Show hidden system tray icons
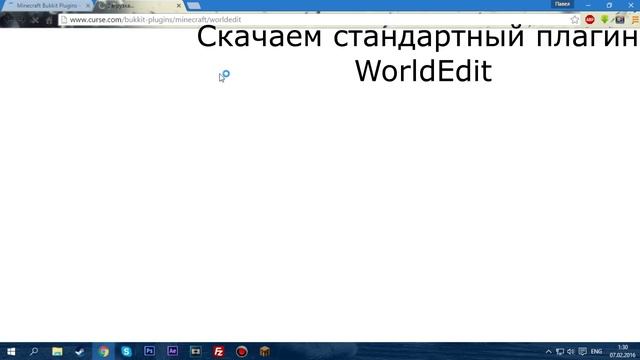Screen dimensions: 640x360 [549, 351]
